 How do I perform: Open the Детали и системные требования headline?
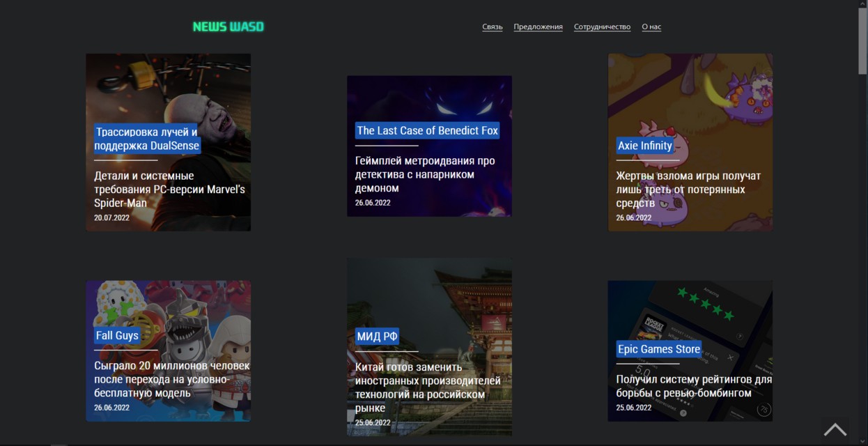pyautogui.click(x=170, y=190)
